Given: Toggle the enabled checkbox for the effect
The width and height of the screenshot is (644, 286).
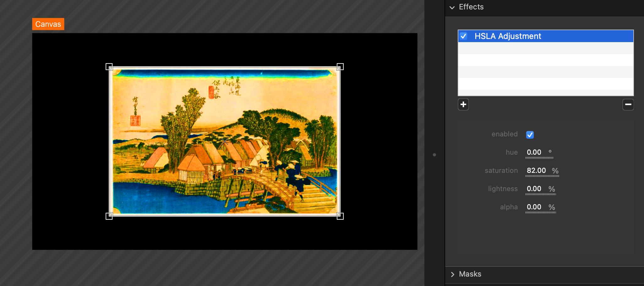Looking at the screenshot, I should (530, 135).
